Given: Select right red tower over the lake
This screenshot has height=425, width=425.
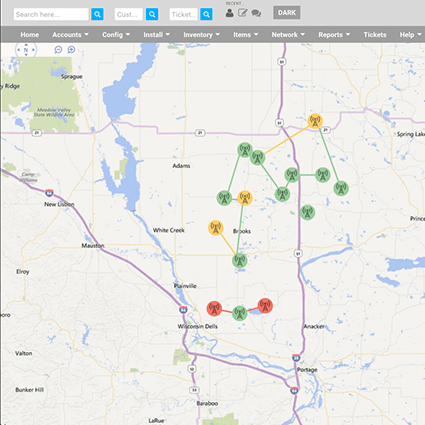Looking at the screenshot, I should (265, 306).
